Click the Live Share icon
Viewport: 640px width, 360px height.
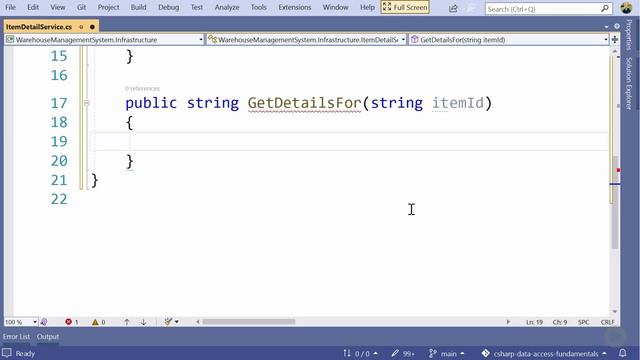(x=453, y=8)
